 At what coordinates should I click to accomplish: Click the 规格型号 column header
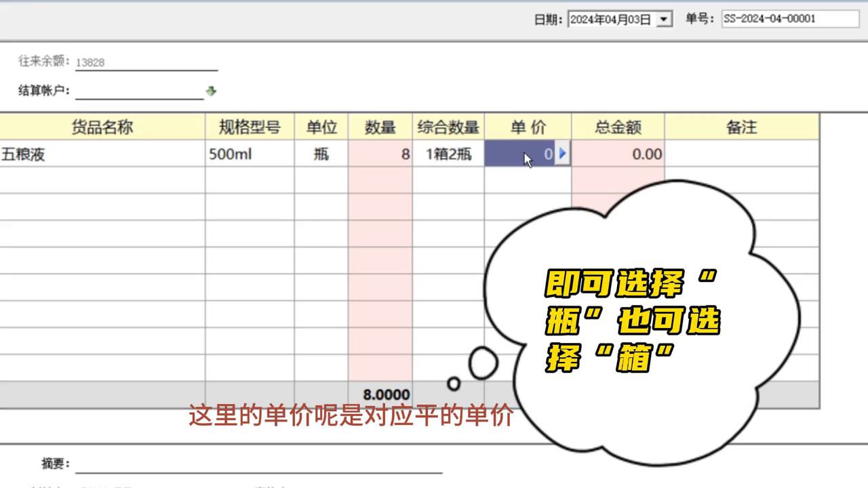click(x=250, y=127)
